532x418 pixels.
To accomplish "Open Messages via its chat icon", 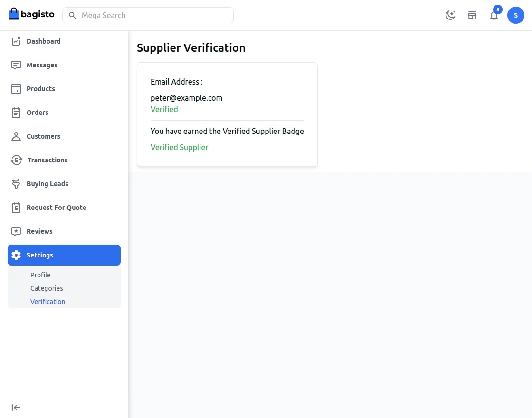I will click(16, 65).
